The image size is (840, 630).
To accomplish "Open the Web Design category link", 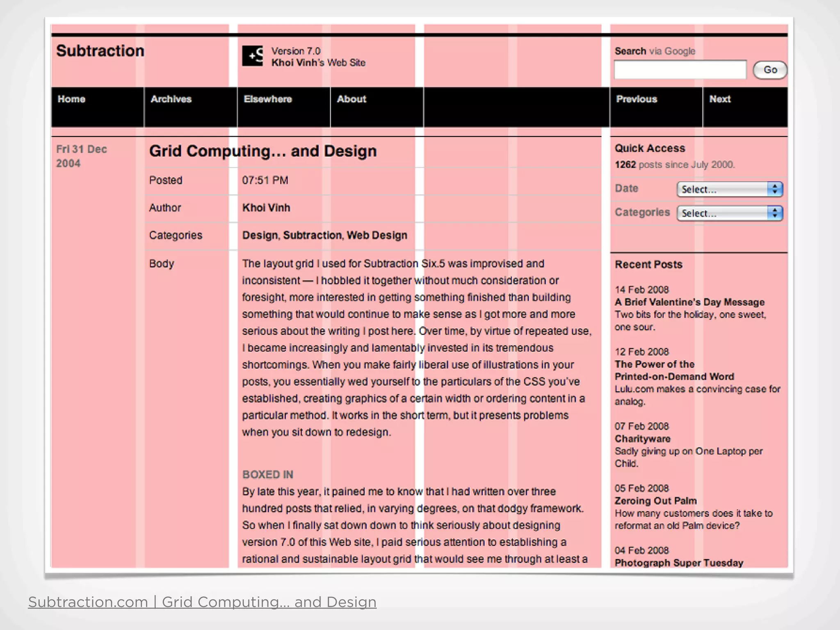I will (x=377, y=235).
